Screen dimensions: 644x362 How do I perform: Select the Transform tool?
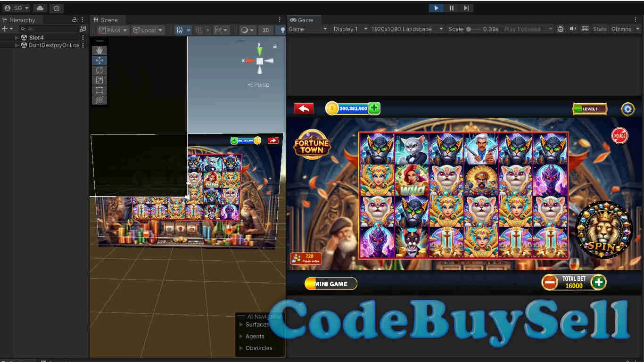click(99, 100)
